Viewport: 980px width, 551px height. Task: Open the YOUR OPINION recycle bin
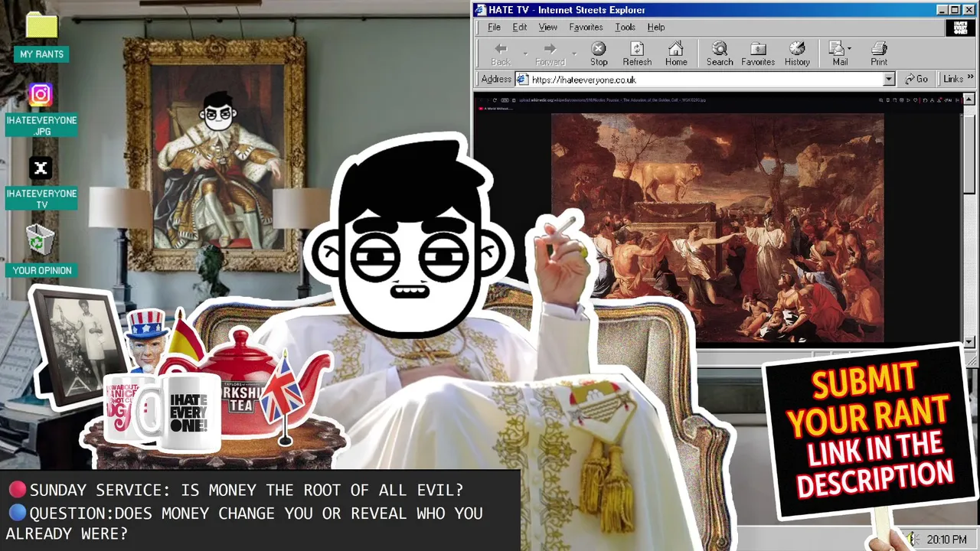click(x=41, y=240)
